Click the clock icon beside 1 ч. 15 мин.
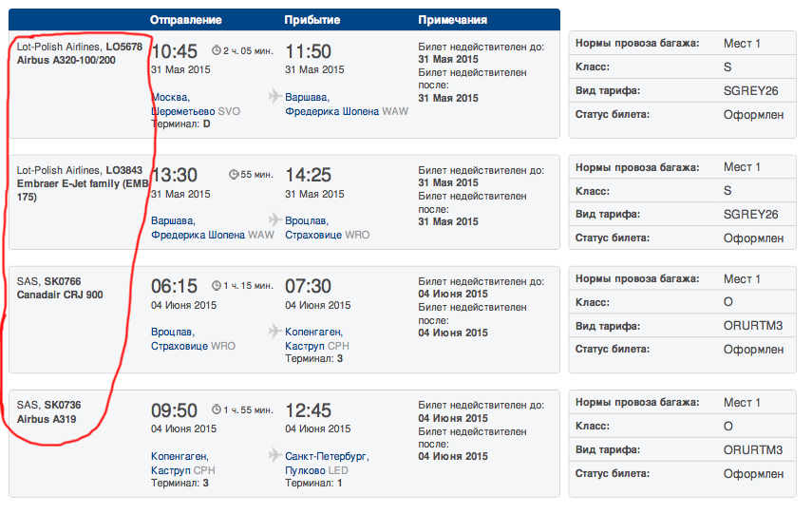This screenshot has height=514, width=812. tap(216, 285)
